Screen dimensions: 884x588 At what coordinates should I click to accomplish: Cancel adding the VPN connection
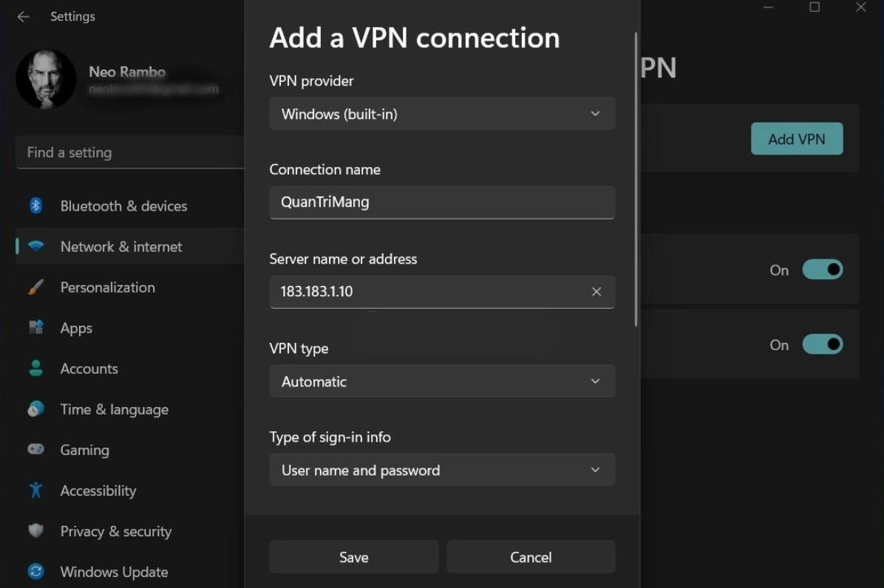pos(531,556)
